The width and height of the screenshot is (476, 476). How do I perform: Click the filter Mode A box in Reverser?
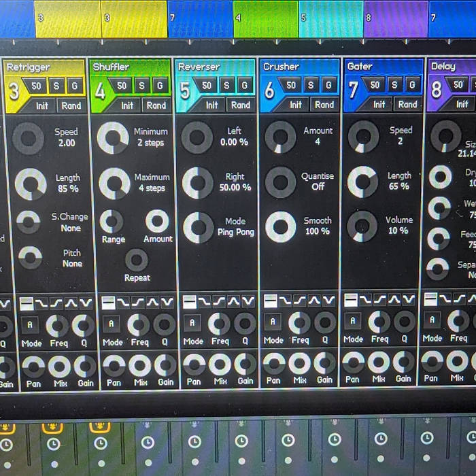pos(192,323)
